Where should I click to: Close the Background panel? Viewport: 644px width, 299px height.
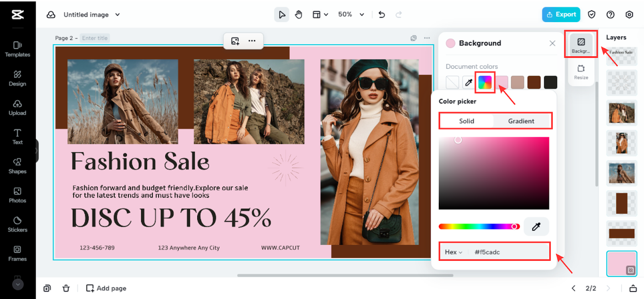(x=552, y=43)
